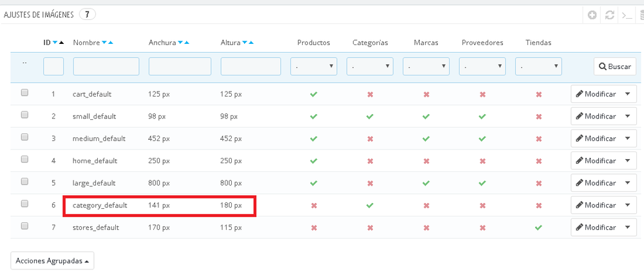Image resolution: width=644 pixels, height=279 pixels.
Task: Toggle Productos status for cart_default
Action: (314, 94)
